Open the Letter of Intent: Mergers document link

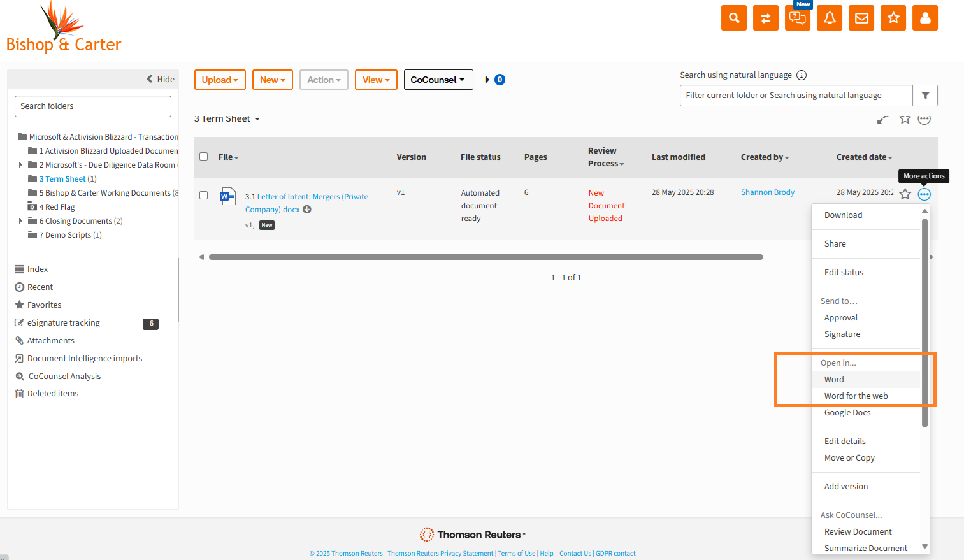pyautogui.click(x=306, y=203)
